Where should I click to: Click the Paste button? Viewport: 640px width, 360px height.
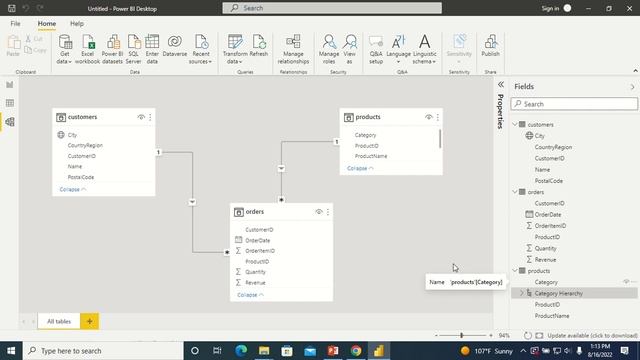(13, 46)
